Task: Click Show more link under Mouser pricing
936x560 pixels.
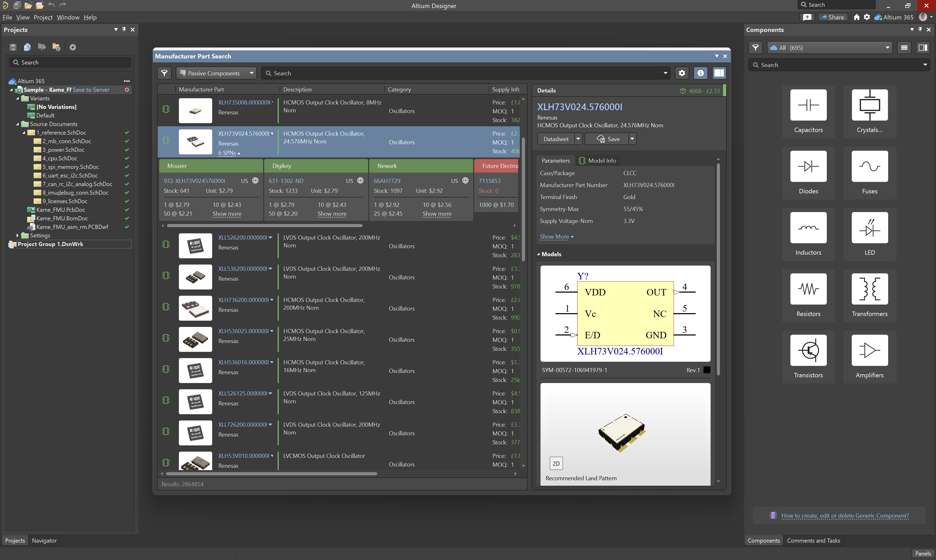Action: [226, 214]
